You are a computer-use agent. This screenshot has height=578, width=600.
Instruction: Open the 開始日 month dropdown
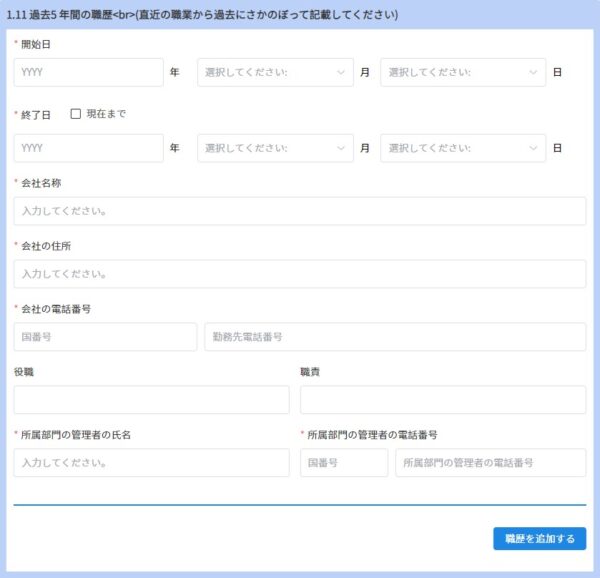[275, 72]
